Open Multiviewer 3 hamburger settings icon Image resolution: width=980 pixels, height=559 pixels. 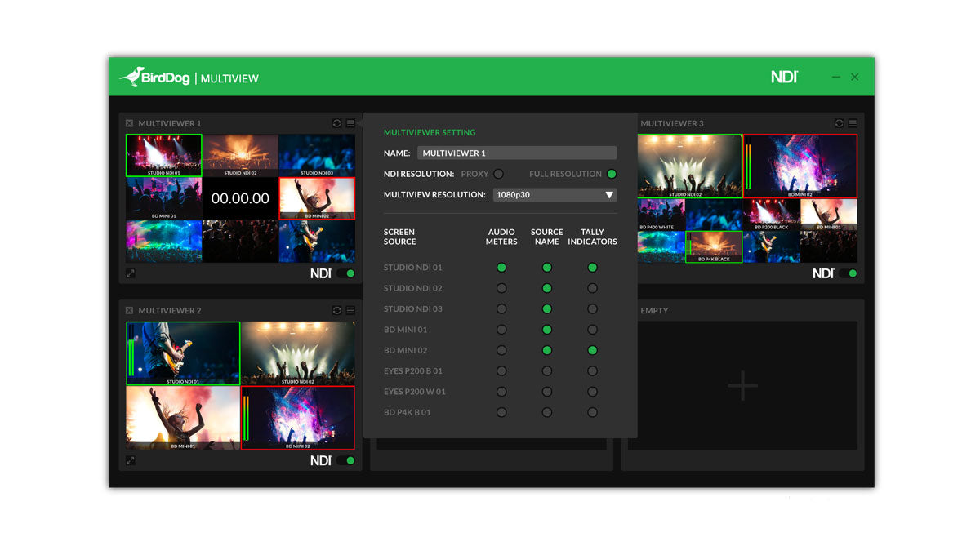coord(853,123)
